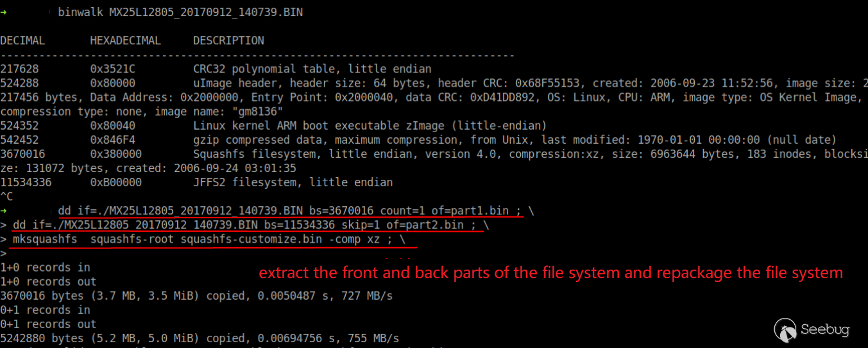
Task: Click the Seebug watermark text
Action: [826, 330]
